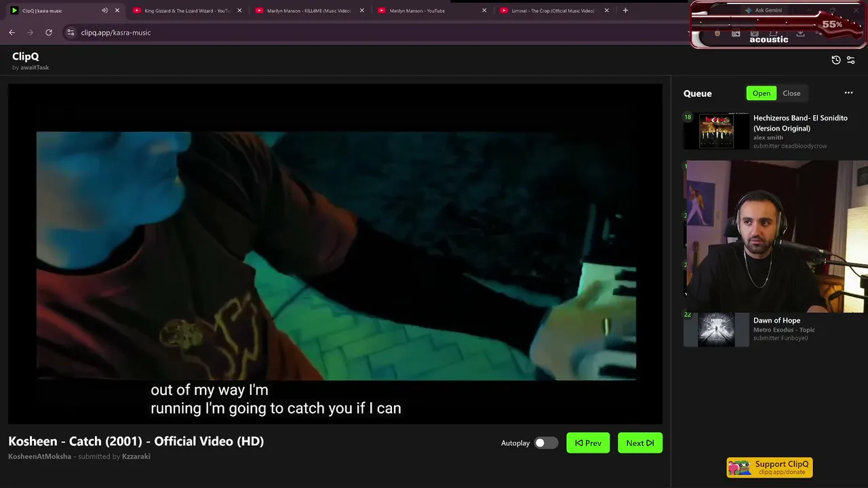
Task: Click the Queue heading
Action: point(698,94)
